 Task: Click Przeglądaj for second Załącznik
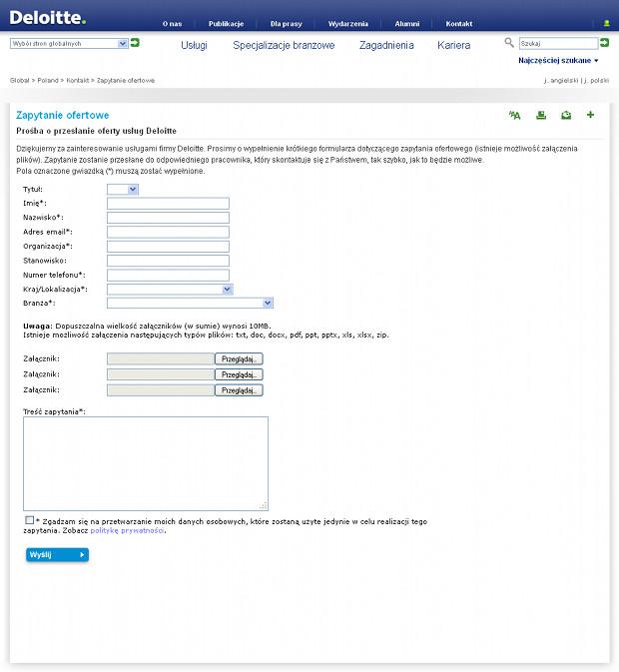[x=239, y=374]
